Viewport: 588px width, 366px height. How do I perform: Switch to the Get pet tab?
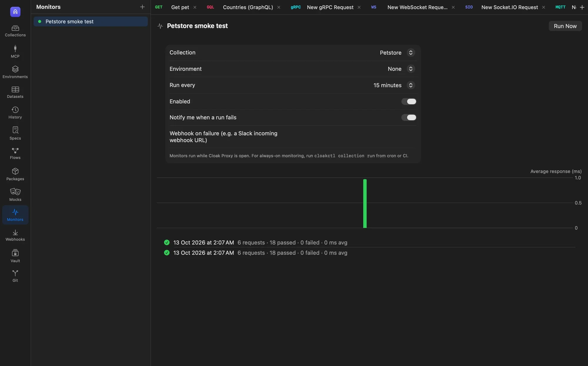pos(180,7)
